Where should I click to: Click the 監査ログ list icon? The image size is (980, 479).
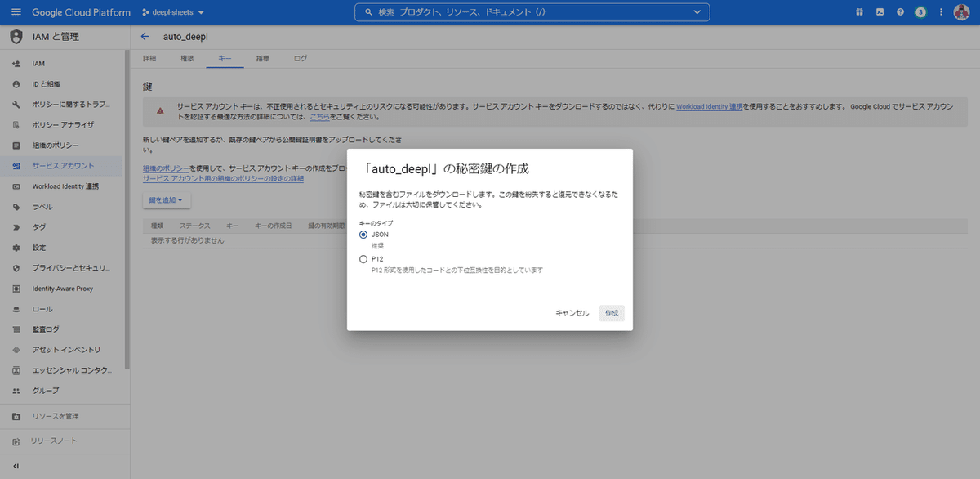pos(16,329)
